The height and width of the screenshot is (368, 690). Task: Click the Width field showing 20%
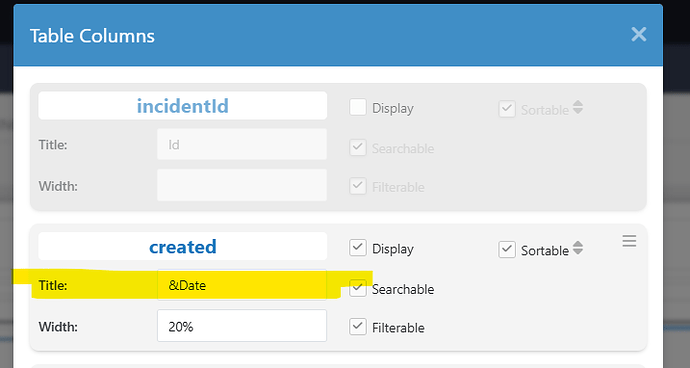click(242, 326)
